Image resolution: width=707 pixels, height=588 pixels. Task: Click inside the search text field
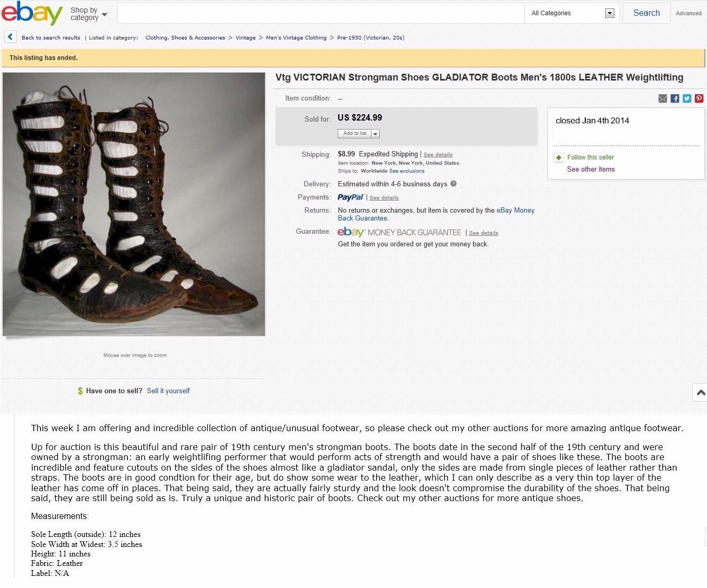(320, 13)
